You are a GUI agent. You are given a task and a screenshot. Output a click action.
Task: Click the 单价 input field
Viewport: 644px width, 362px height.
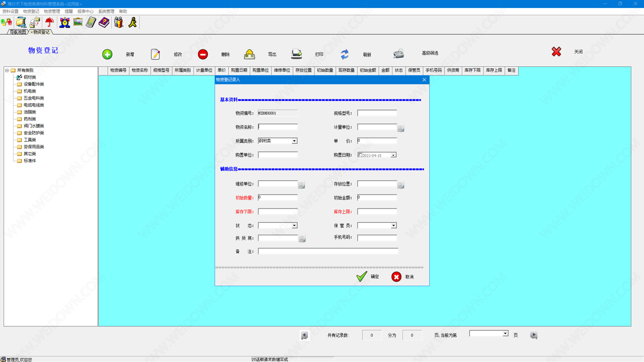[x=377, y=141]
